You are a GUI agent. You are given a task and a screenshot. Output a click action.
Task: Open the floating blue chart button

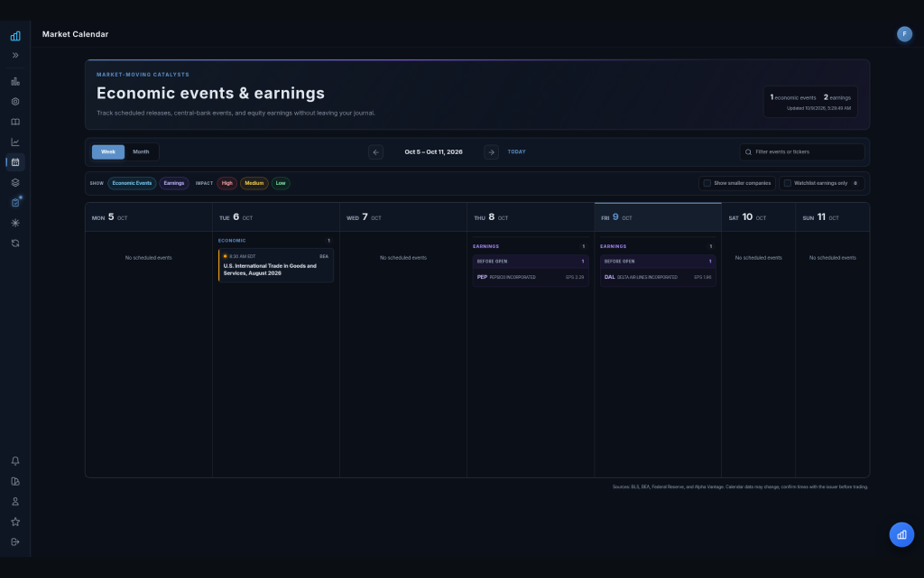pyautogui.click(x=902, y=534)
